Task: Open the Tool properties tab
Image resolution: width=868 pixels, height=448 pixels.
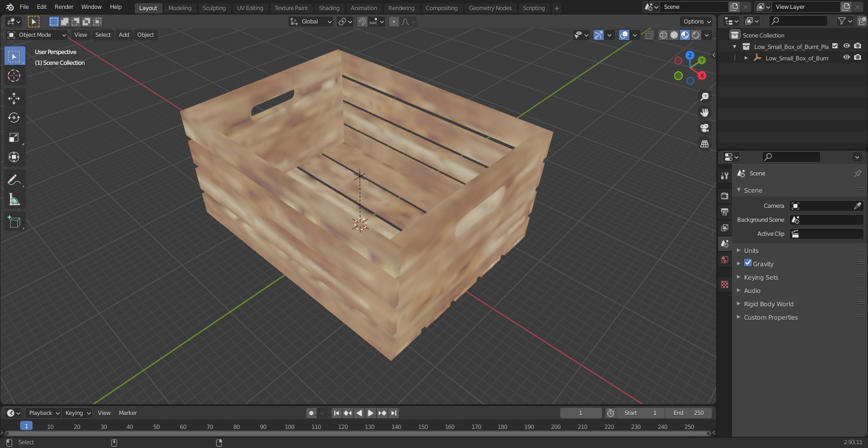Action: pyautogui.click(x=724, y=175)
